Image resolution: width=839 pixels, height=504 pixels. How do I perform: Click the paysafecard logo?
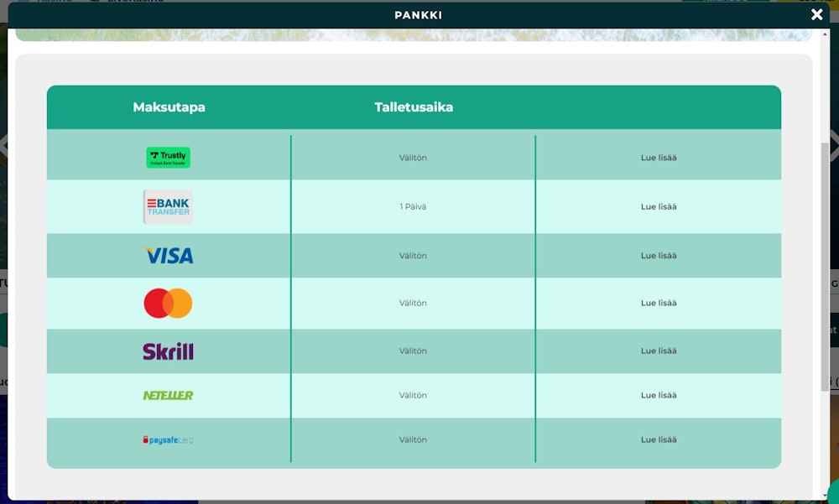coord(168,439)
